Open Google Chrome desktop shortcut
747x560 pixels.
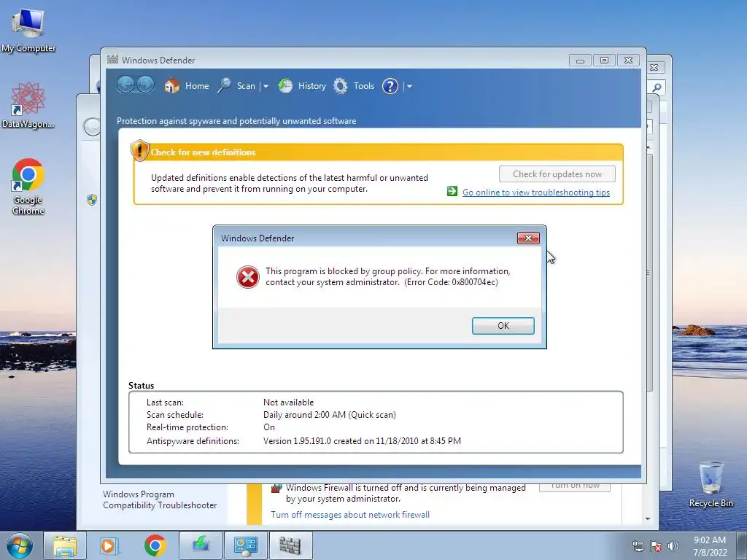tap(28, 186)
